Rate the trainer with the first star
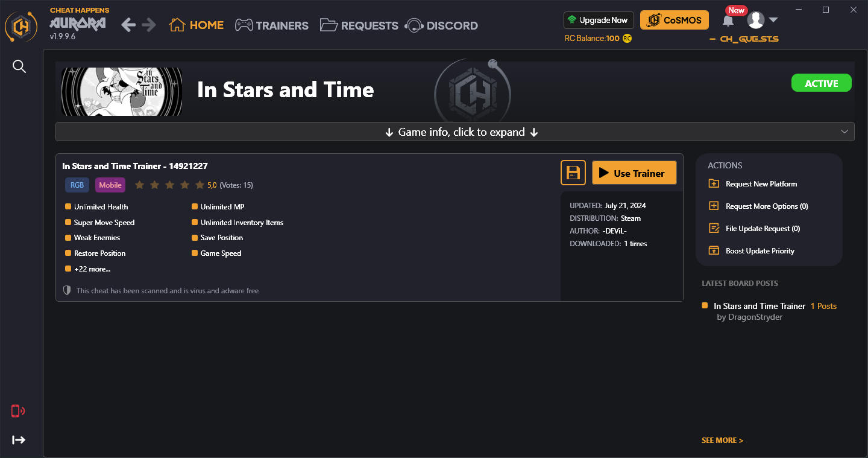 [x=140, y=185]
